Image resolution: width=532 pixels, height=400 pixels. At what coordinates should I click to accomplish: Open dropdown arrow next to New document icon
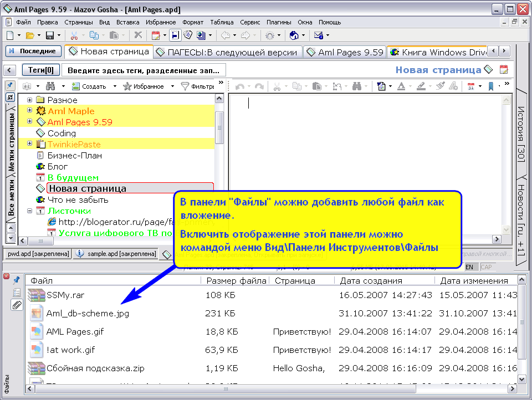[x=19, y=35]
